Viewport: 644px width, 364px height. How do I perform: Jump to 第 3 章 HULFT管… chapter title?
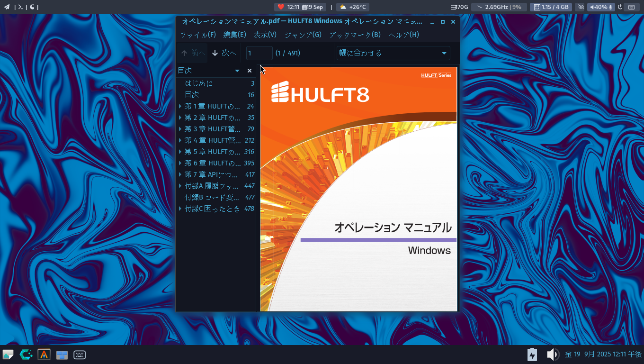click(212, 129)
